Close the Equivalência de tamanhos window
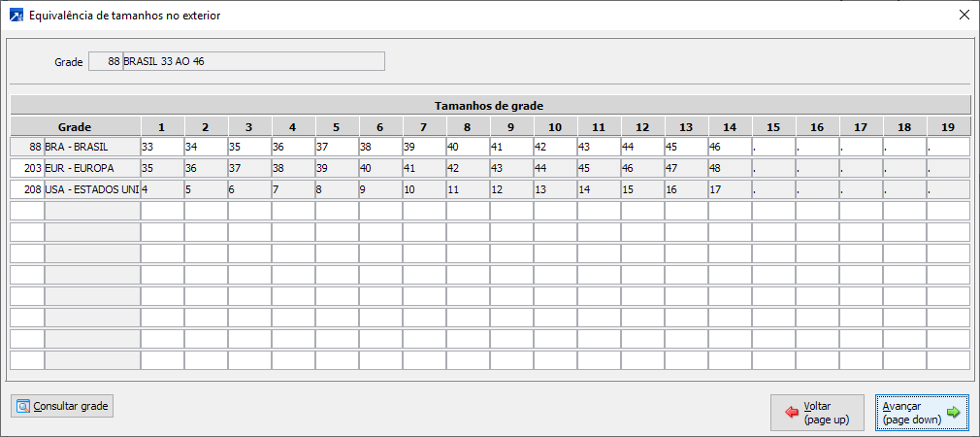Screen dimensions: 980x437 964,15
